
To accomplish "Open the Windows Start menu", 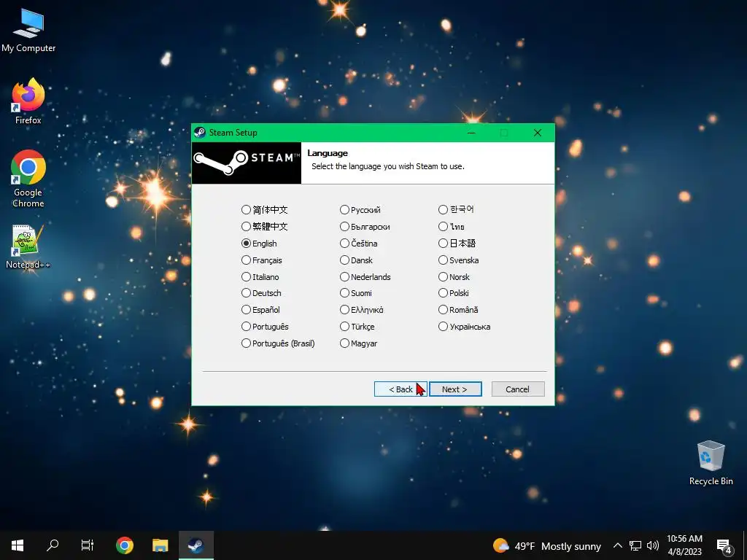I will coord(18,545).
